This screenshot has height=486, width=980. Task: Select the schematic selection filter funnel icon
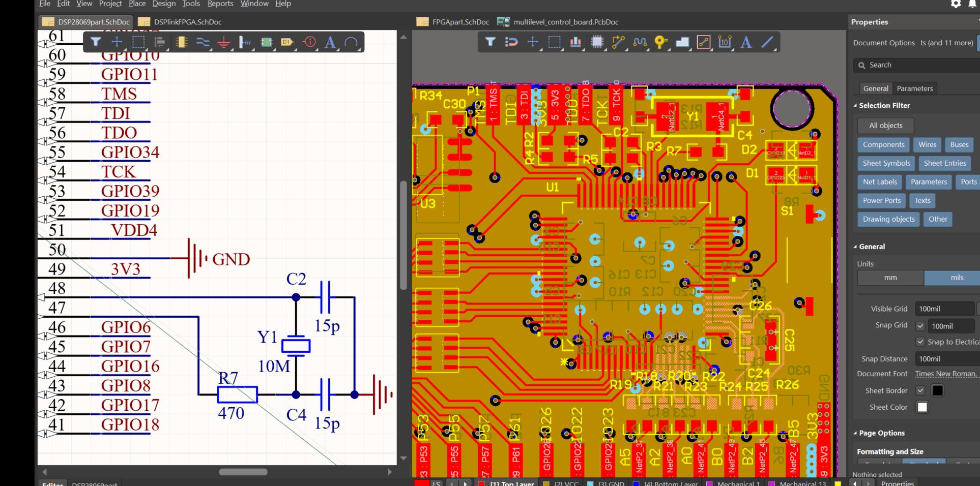(x=96, y=42)
